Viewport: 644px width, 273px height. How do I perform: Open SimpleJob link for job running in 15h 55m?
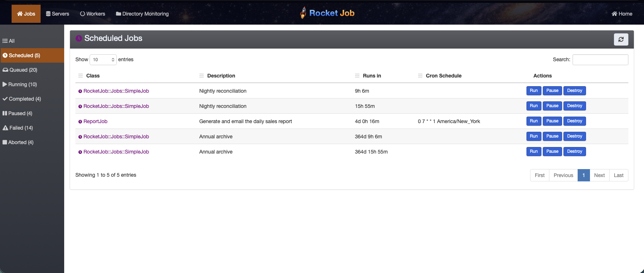pyautogui.click(x=116, y=106)
